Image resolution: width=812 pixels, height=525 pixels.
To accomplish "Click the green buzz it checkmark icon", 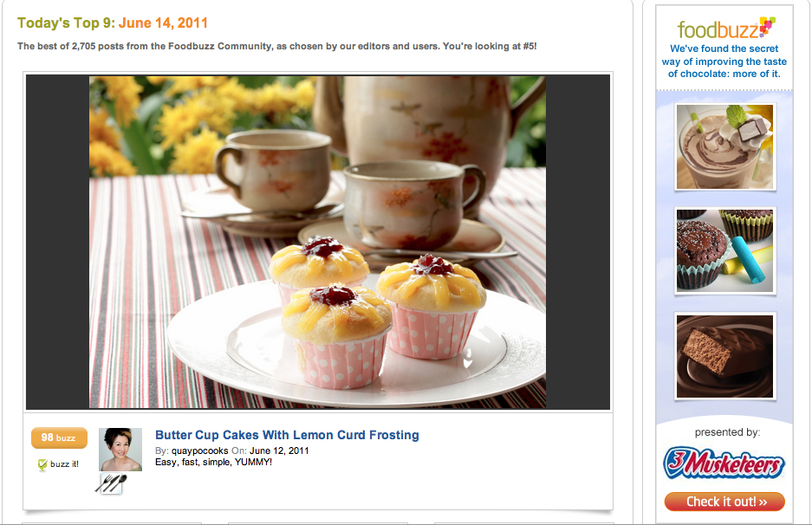I will [x=42, y=464].
